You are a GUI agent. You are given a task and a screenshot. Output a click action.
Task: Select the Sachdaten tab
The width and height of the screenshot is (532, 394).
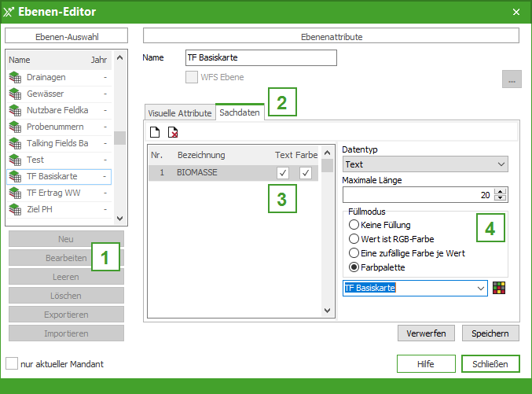click(240, 113)
